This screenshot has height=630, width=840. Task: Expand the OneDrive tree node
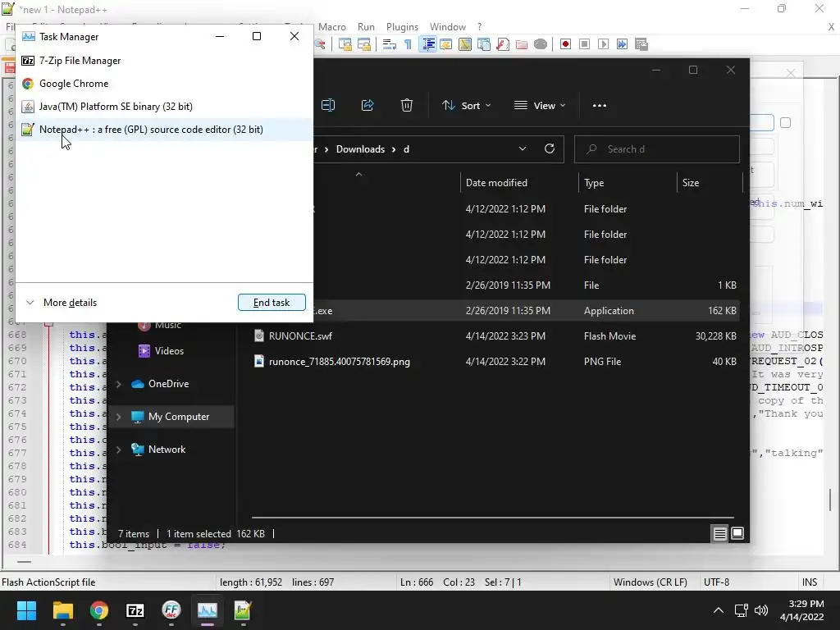(118, 384)
